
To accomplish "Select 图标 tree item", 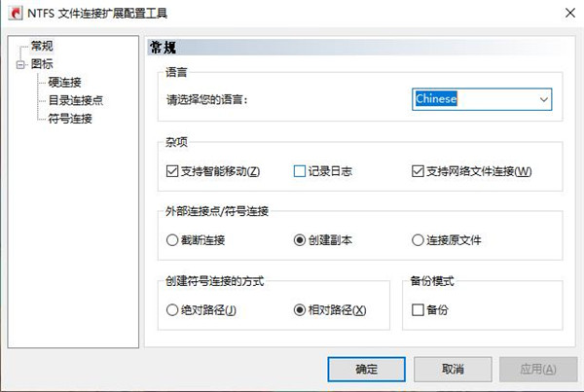I will [43, 65].
